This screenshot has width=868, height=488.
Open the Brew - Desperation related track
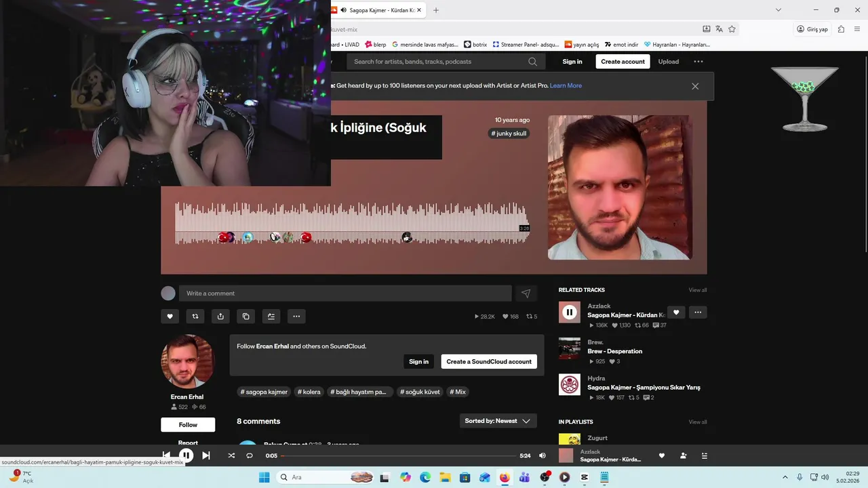pos(614,351)
